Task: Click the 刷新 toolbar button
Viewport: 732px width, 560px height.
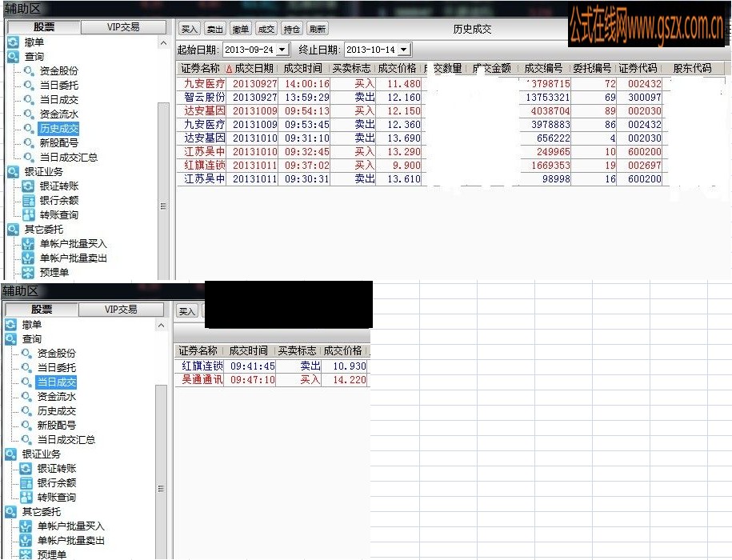Action: 317,29
